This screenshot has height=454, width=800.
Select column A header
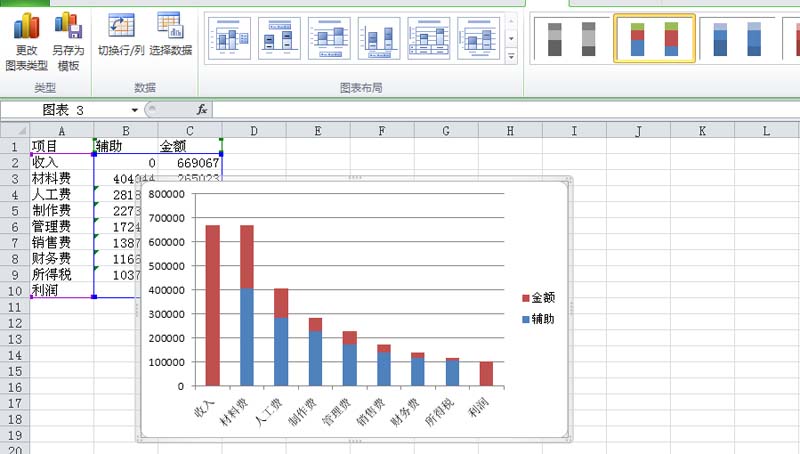point(62,131)
